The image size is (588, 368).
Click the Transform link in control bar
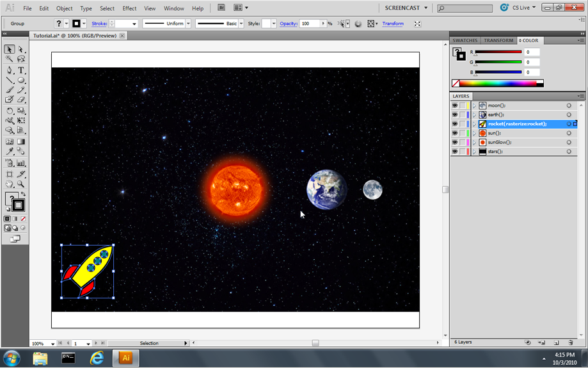click(393, 24)
